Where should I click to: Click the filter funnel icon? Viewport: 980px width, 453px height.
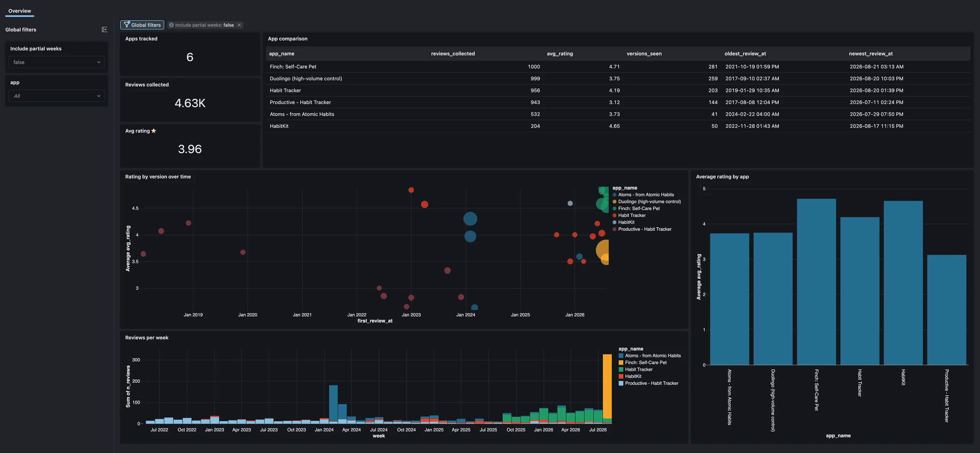[127, 25]
